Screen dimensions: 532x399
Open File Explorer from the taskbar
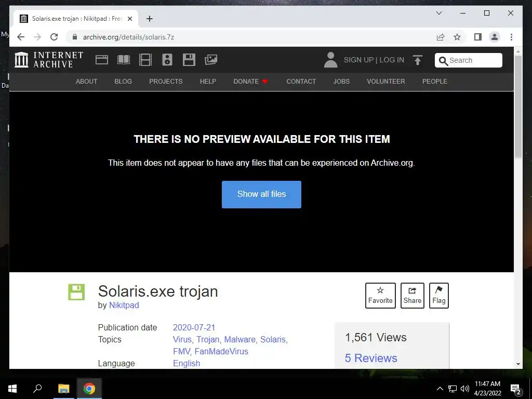[x=63, y=389]
